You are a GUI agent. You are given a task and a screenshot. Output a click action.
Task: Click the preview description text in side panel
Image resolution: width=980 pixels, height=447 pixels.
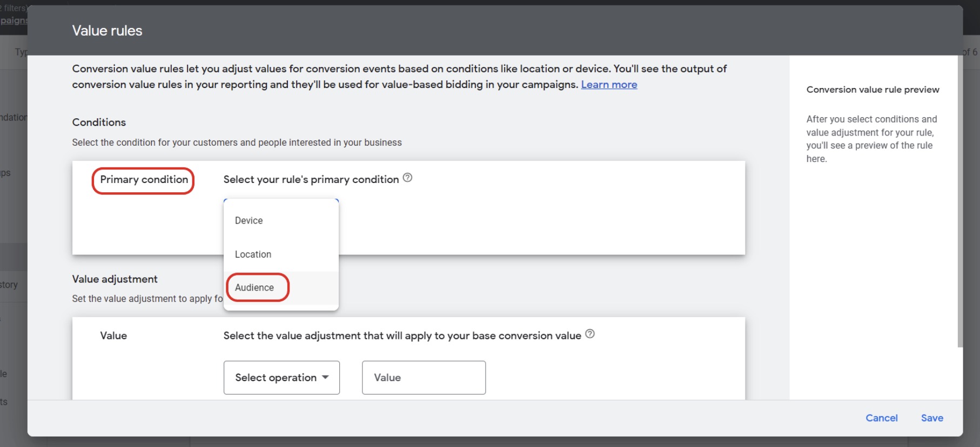coord(871,139)
